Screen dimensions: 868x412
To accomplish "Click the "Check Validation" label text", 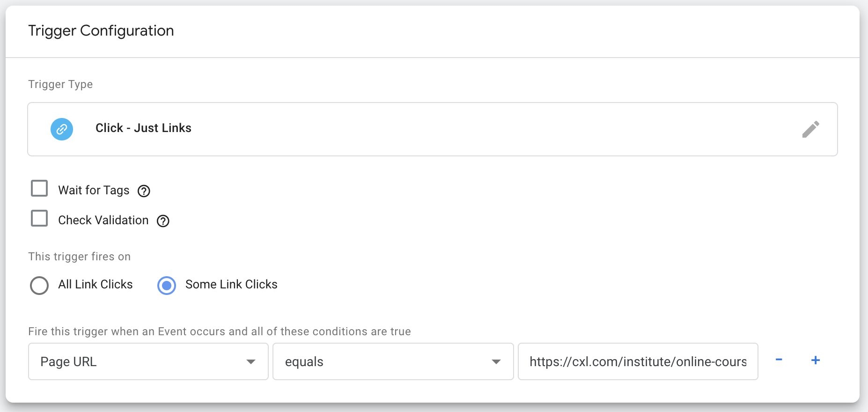I will pos(103,220).
